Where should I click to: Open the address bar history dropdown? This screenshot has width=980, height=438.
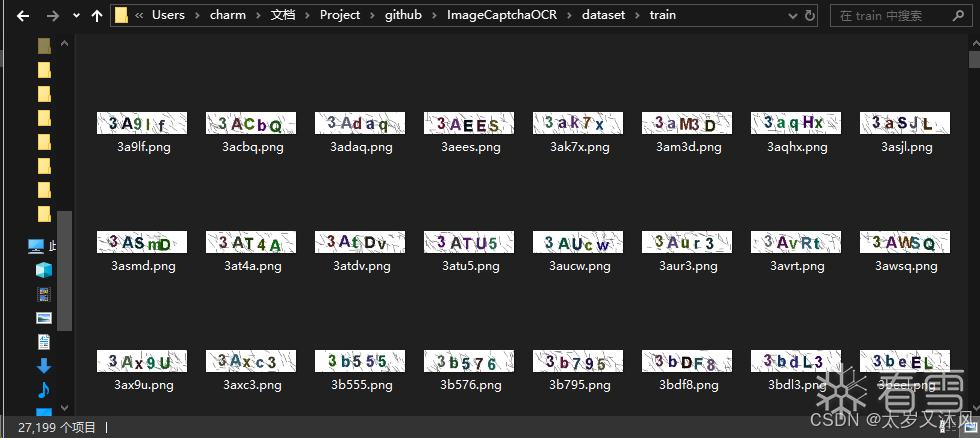[x=792, y=16]
